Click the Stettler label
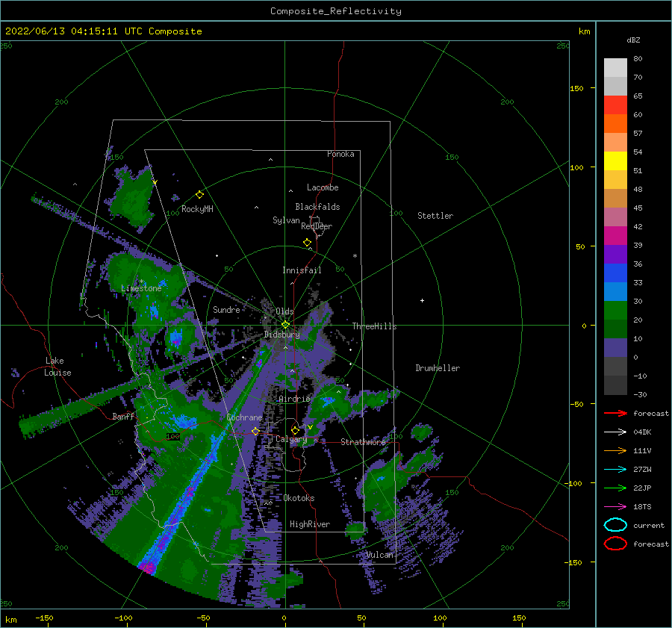This screenshot has width=672, height=628. point(435,216)
